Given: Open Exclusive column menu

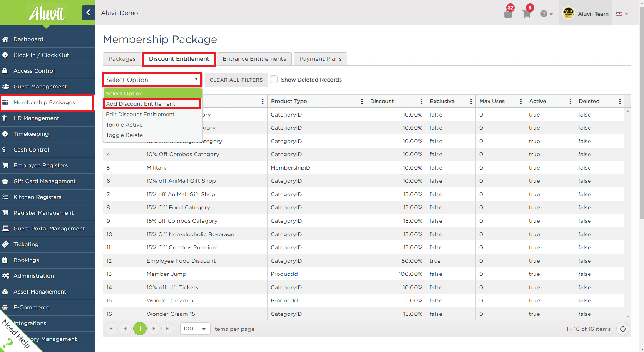Looking at the screenshot, I should pos(471,102).
